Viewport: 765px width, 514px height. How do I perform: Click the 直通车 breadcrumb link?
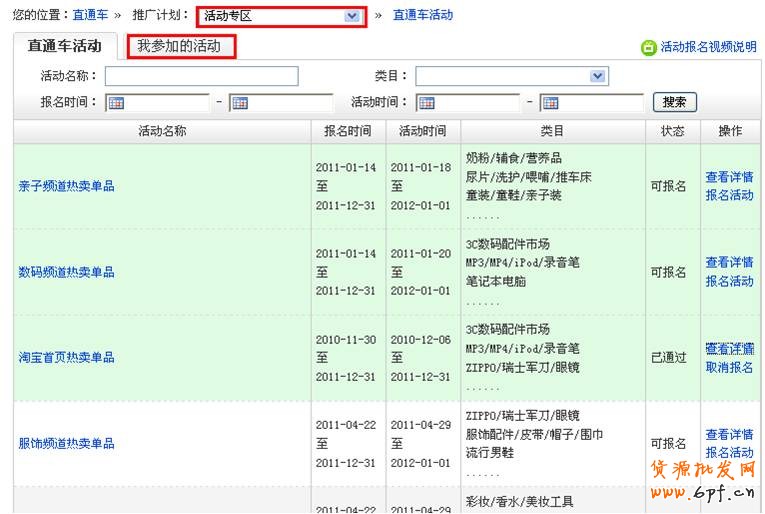(x=90, y=15)
